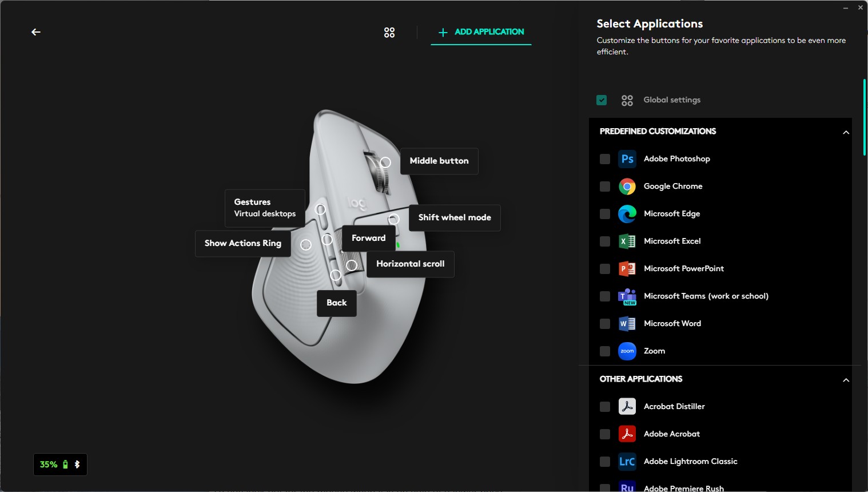Click the application list scrollbar
The height and width of the screenshot is (492, 868).
[864, 117]
